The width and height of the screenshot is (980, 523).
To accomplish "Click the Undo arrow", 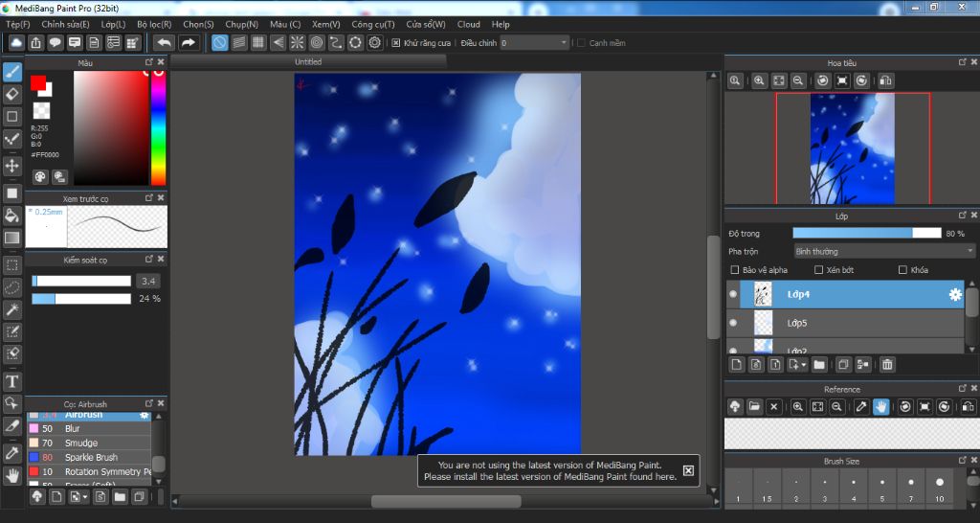I will coord(165,42).
